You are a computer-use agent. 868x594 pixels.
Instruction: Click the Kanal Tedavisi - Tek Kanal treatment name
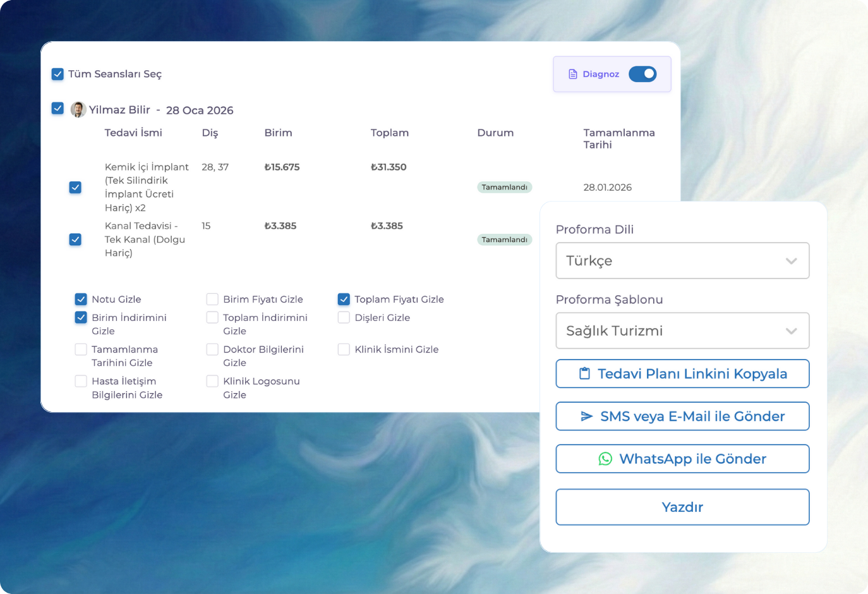pyautogui.click(x=145, y=239)
